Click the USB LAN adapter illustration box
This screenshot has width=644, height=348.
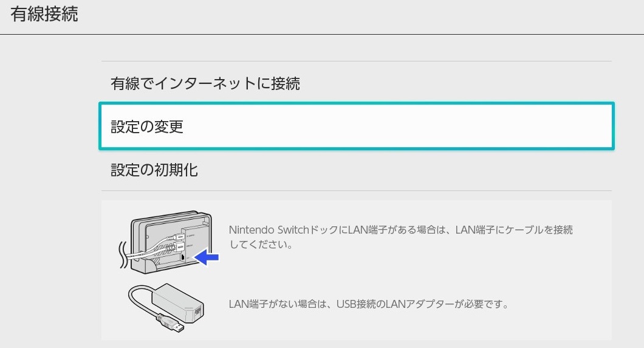tap(178, 302)
